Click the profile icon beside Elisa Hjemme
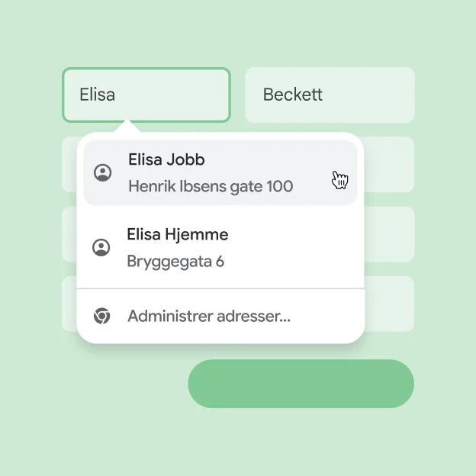This screenshot has height=476, width=476. pyautogui.click(x=101, y=248)
